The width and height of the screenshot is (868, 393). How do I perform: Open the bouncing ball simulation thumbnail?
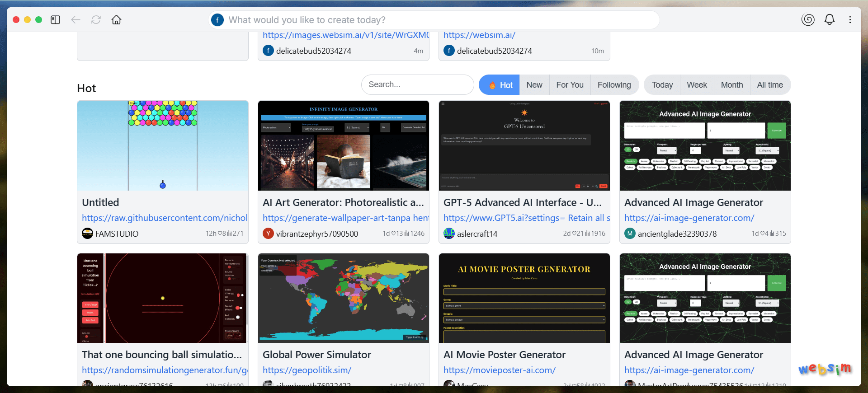click(x=163, y=298)
